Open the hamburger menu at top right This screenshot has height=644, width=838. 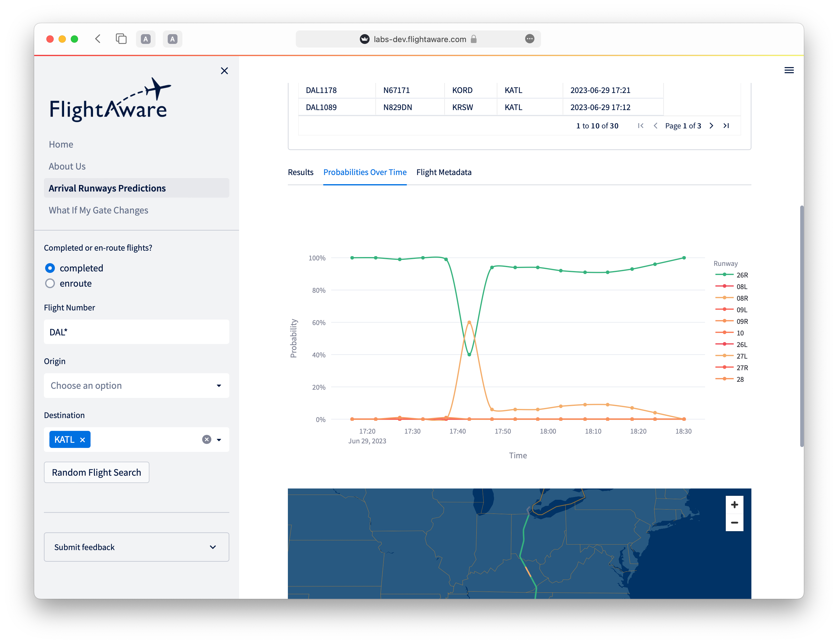(789, 70)
